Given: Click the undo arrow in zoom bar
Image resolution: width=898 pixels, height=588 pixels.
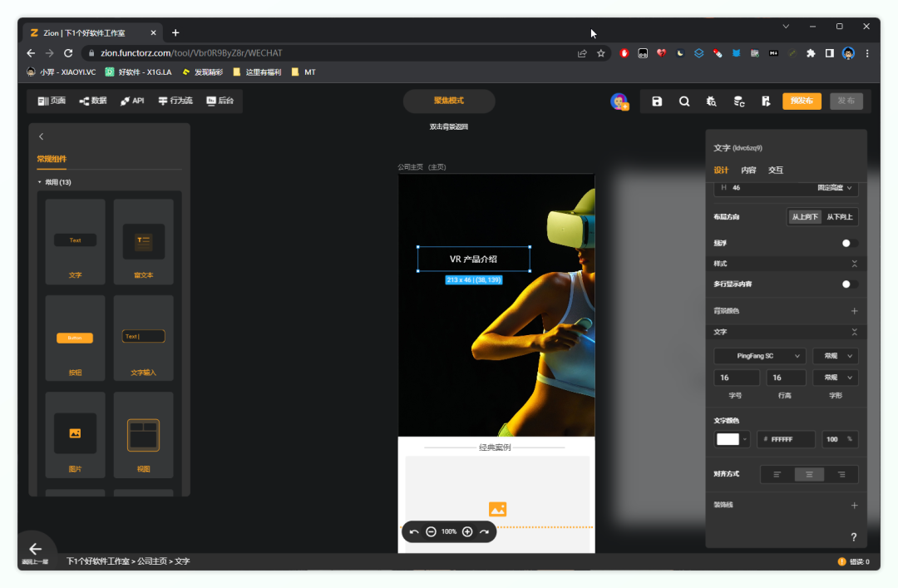Looking at the screenshot, I should (414, 531).
